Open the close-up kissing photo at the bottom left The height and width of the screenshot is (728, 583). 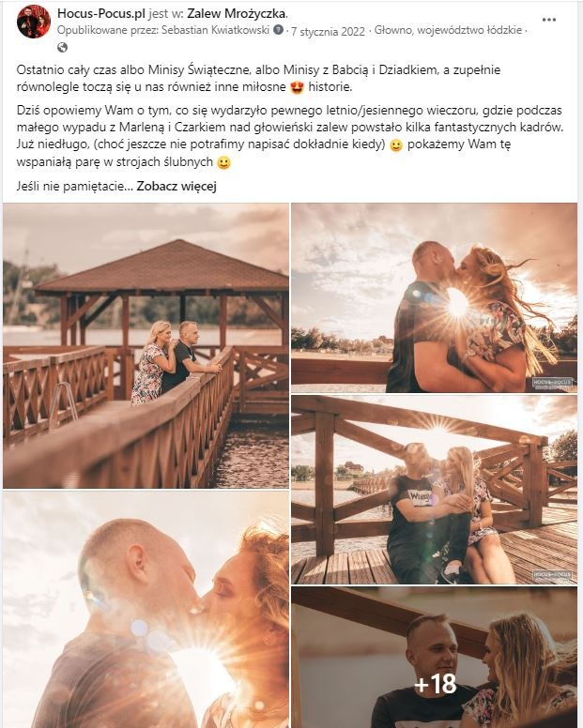146,610
